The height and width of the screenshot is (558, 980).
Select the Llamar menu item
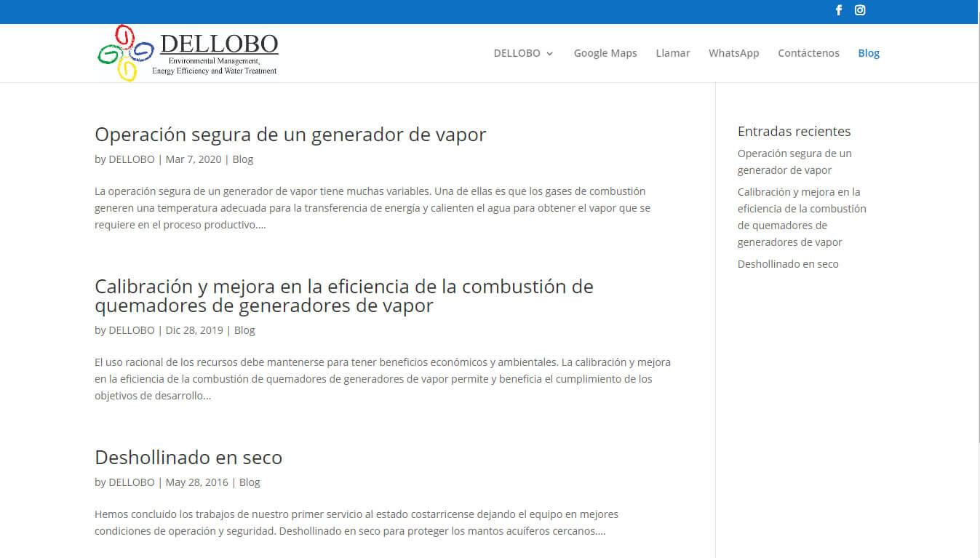(672, 53)
